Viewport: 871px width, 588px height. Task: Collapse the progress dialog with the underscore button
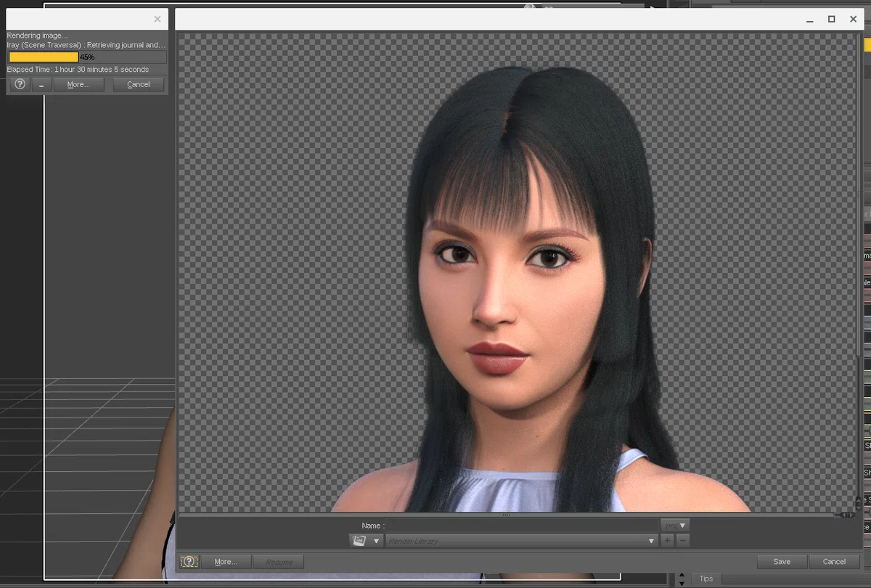(x=41, y=84)
